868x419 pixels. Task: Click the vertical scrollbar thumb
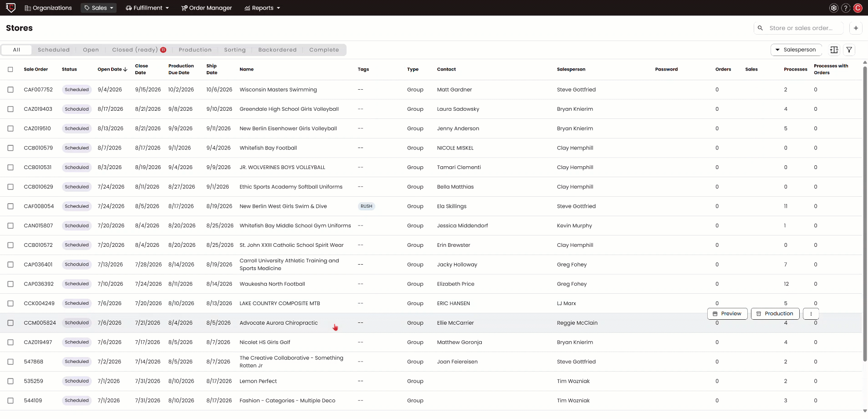coord(865,214)
